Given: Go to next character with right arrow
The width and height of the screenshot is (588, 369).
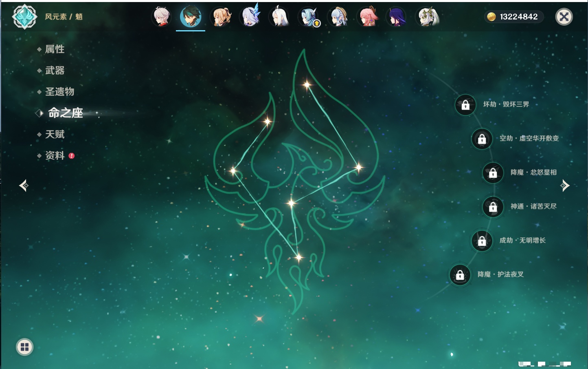Looking at the screenshot, I should 565,186.
